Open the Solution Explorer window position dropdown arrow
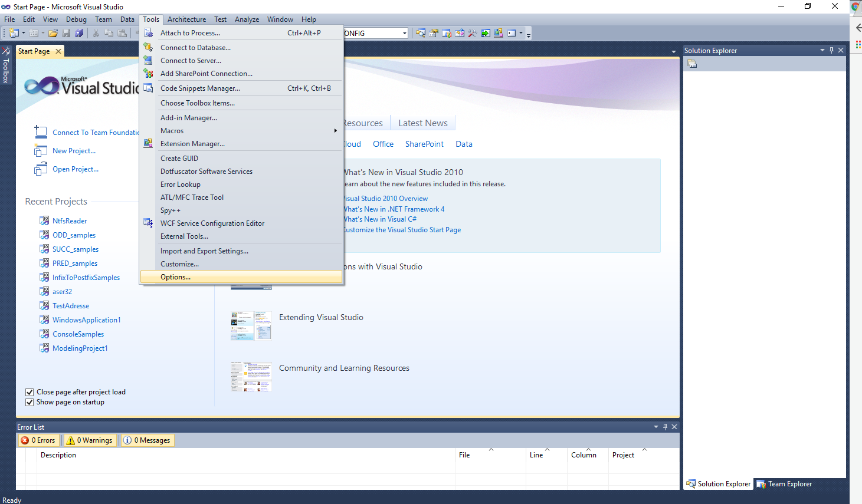862x504 pixels. pos(822,51)
